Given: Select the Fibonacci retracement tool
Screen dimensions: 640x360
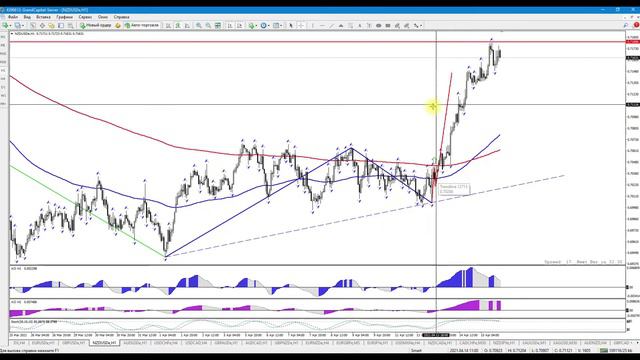Looking at the screenshot, I should (x=350, y=25).
